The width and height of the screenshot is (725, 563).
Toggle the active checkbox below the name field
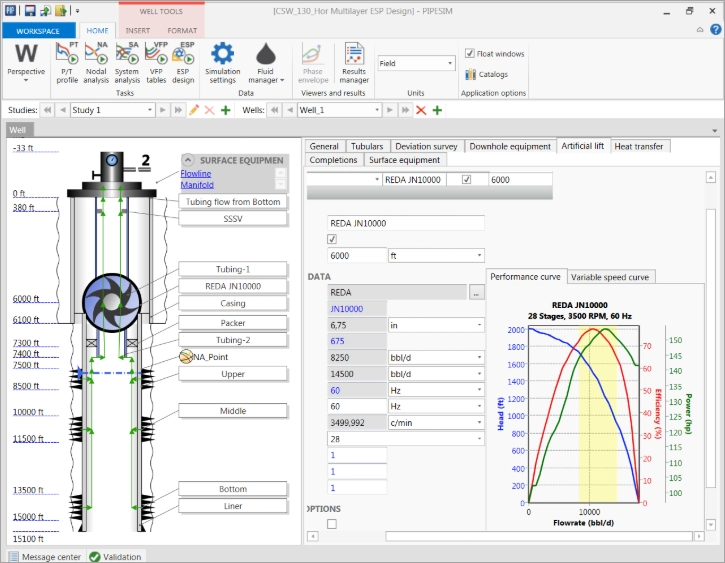[332, 239]
